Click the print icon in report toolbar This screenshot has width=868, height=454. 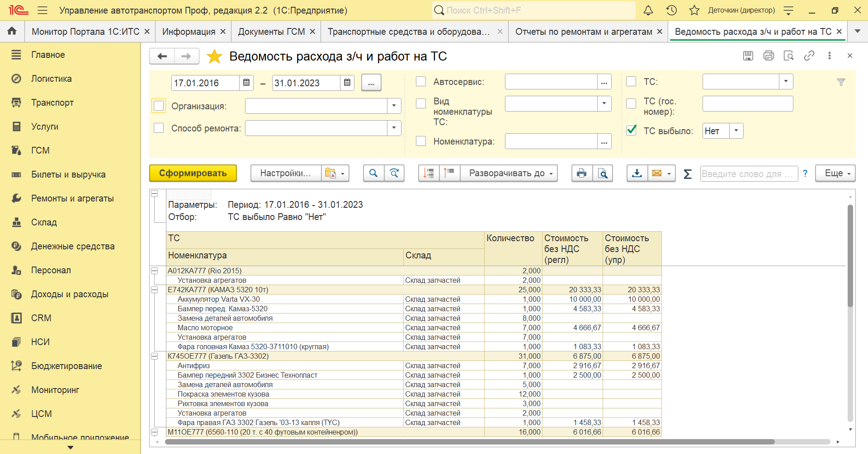pos(582,173)
